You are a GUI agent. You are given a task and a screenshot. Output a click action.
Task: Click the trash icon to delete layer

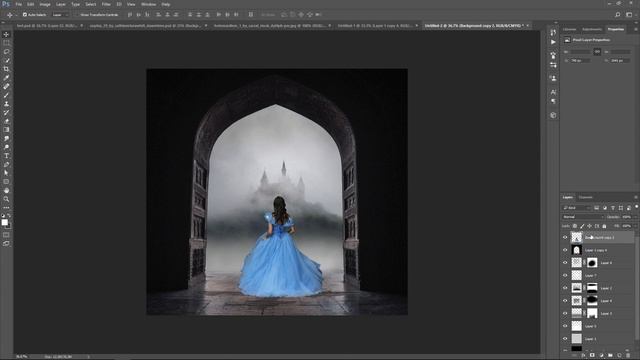tap(628, 356)
